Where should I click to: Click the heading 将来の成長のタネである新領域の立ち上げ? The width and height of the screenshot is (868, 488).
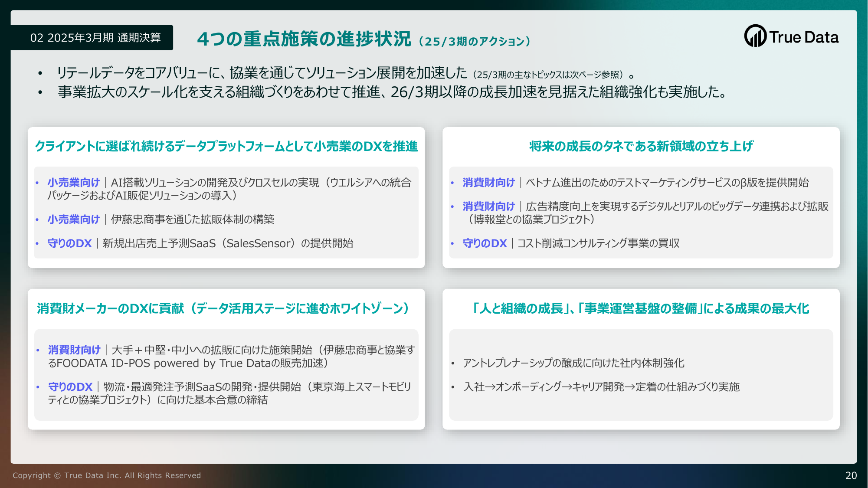(641, 147)
